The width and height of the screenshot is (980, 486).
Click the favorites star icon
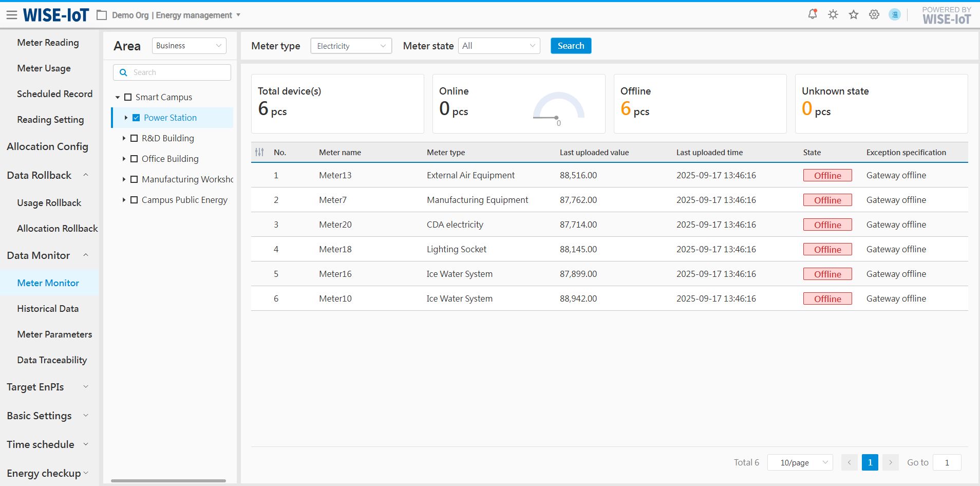(x=854, y=14)
